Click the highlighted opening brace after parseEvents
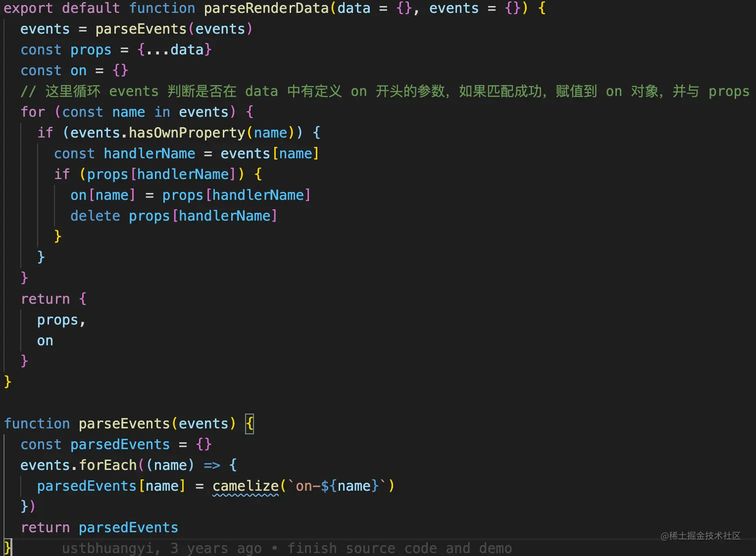The height and width of the screenshot is (556, 756). 249,423
